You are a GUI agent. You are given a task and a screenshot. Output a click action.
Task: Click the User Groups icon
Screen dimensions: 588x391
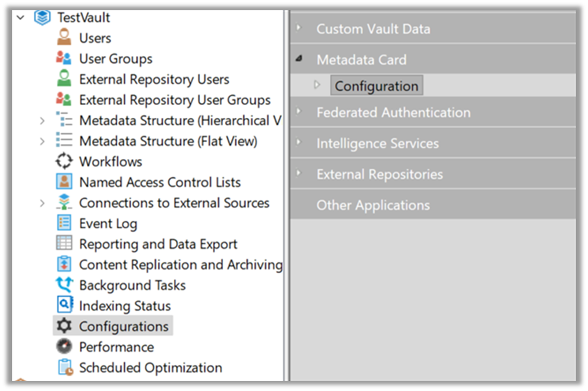click(64, 58)
